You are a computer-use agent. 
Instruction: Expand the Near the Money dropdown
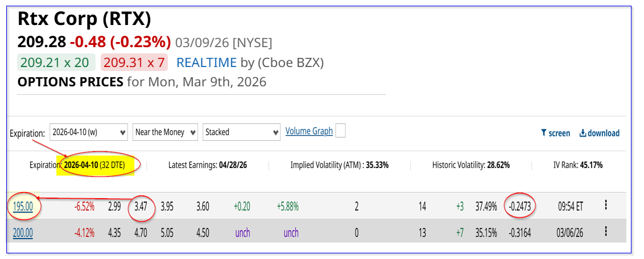(x=166, y=132)
